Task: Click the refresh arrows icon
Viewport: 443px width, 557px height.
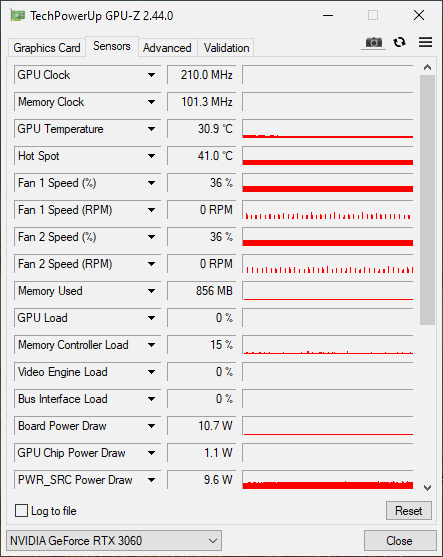Action: click(x=400, y=42)
